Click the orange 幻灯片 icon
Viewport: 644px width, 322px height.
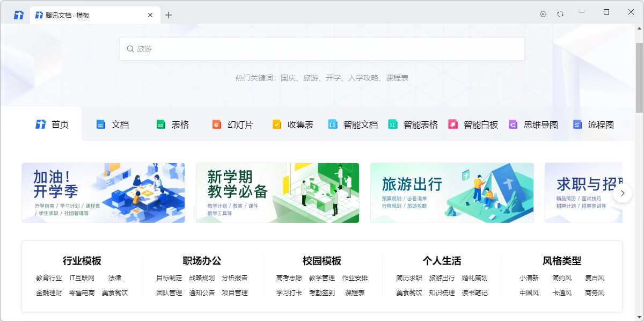click(217, 125)
